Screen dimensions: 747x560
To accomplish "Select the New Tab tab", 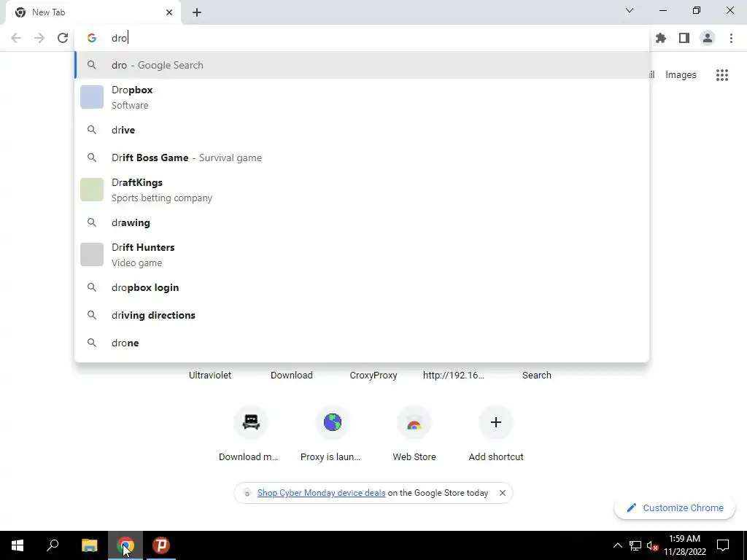I will click(x=93, y=12).
